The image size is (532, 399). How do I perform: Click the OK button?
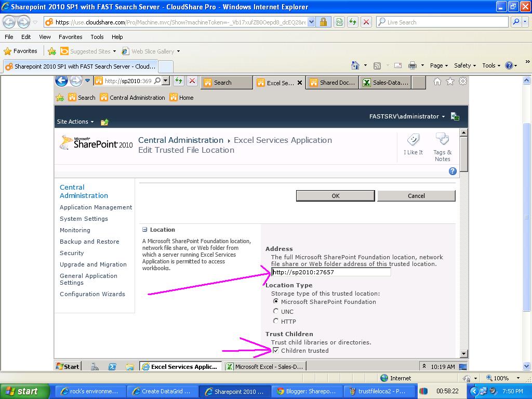(x=335, y=195)
